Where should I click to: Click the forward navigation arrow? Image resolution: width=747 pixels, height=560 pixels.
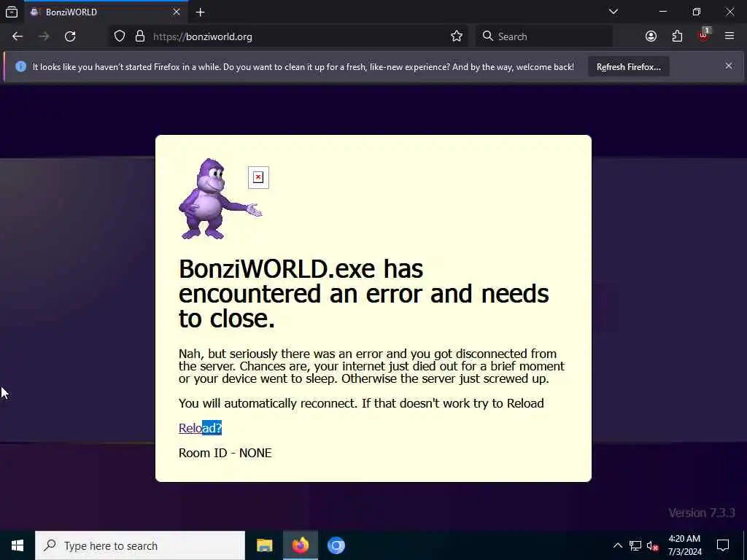pyautogui.click(x=44, y=36)
